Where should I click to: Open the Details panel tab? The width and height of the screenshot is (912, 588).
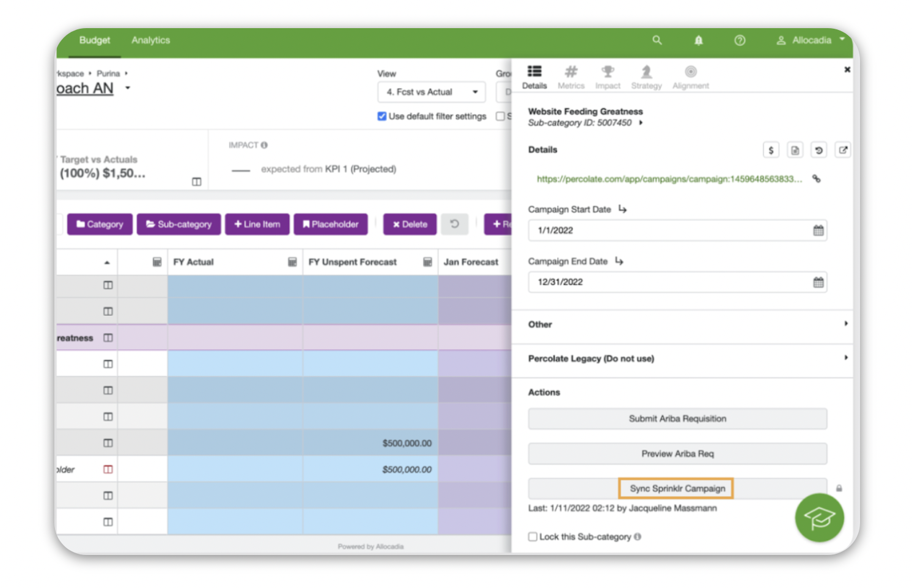point(534,78)
